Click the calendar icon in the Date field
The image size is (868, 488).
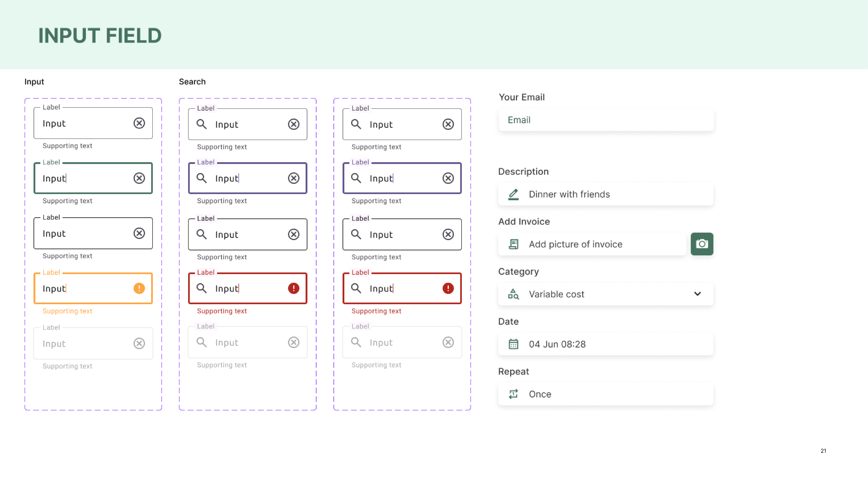click(513, 344)
